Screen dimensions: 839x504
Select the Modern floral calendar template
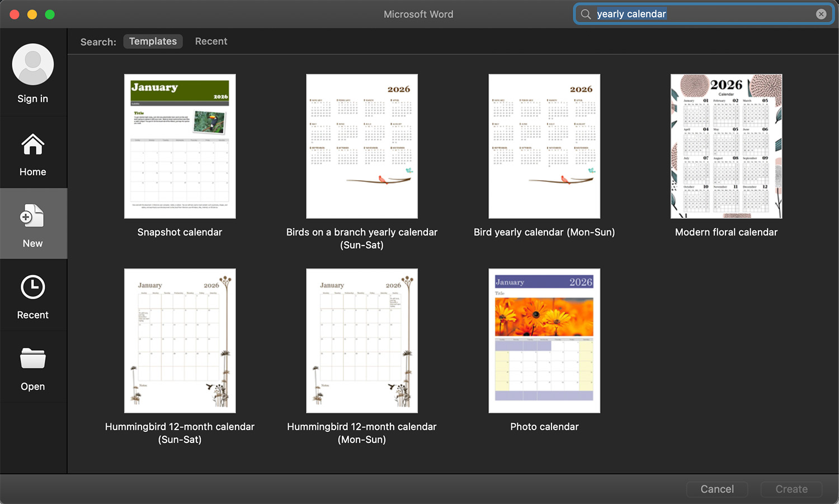725,145
